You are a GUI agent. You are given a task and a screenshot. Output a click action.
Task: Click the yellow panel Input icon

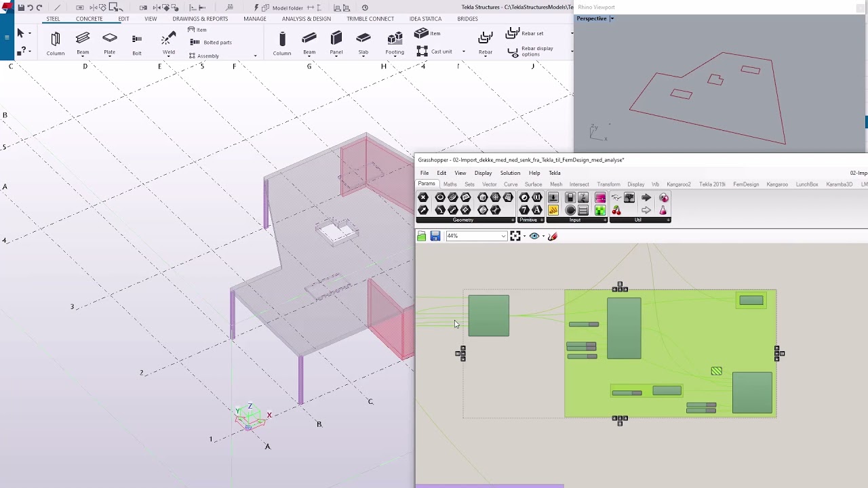click(x=553, y=210)
